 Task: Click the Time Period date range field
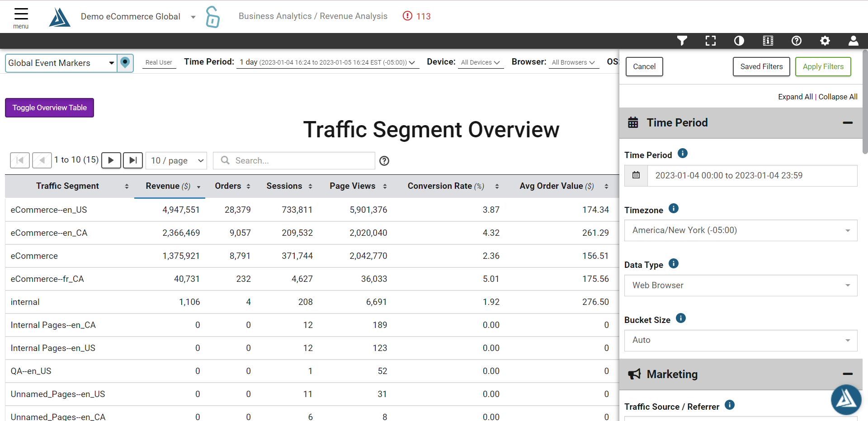tap(752, 175)
